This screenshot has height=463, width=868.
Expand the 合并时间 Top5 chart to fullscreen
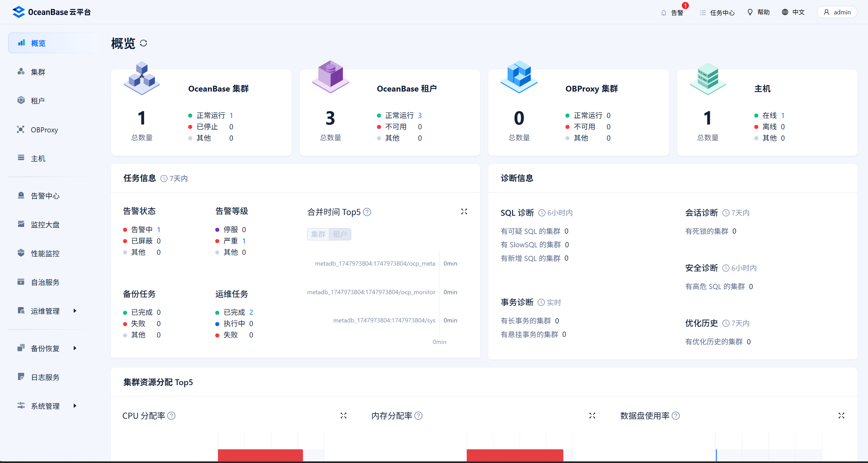[x=464, y=212]
